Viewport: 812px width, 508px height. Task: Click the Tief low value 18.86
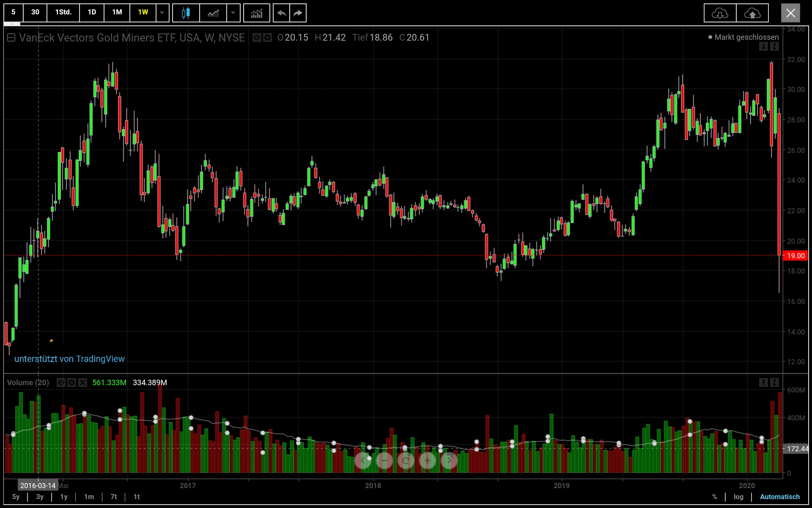pos(381,38)
